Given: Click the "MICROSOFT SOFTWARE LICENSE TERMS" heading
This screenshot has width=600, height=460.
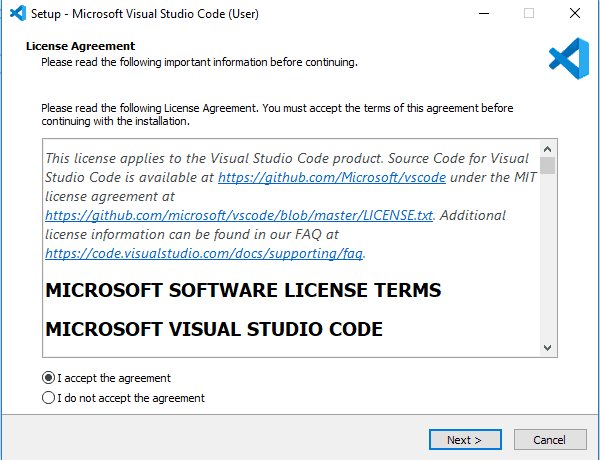Looking at the screenshot, I should pos(243,291).
